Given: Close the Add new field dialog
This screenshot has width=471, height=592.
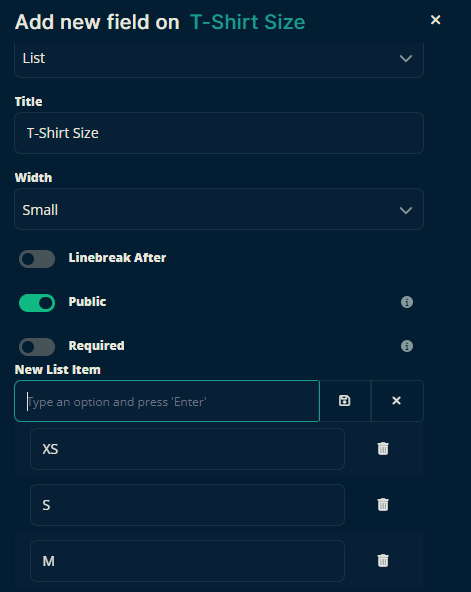Looking at the screenshot, I should click(436, 20).
